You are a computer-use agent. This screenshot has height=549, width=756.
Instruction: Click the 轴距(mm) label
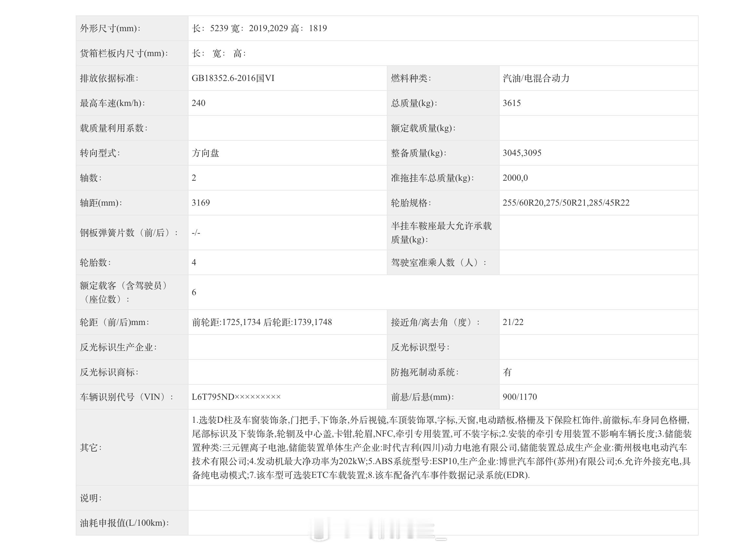pyautogui.click(x=101, y=203)
